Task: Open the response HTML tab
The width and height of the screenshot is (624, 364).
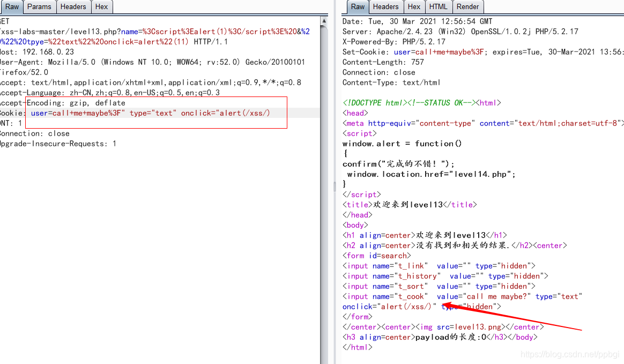Action: (x=438, y=7)
